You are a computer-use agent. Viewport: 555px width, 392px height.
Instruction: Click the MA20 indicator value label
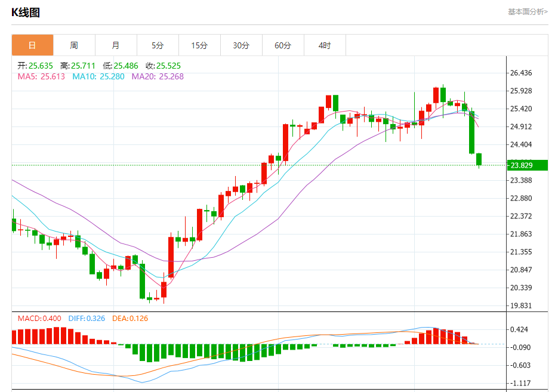click(158, 76)
